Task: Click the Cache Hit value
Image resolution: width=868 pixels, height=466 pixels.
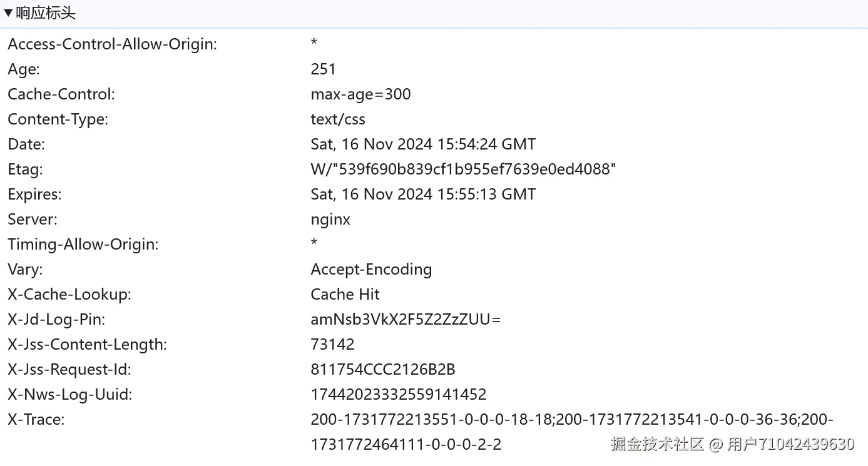Action: [x=345, y=295]
